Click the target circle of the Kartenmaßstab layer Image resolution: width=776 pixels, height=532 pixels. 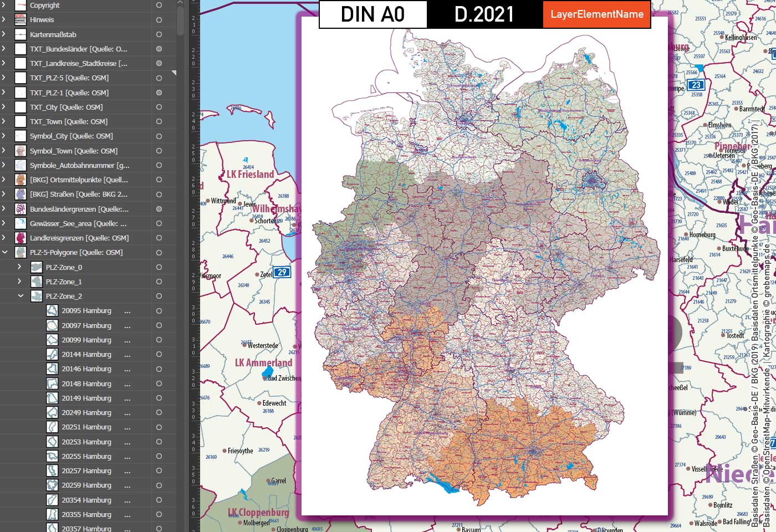(x=158, y=34)
